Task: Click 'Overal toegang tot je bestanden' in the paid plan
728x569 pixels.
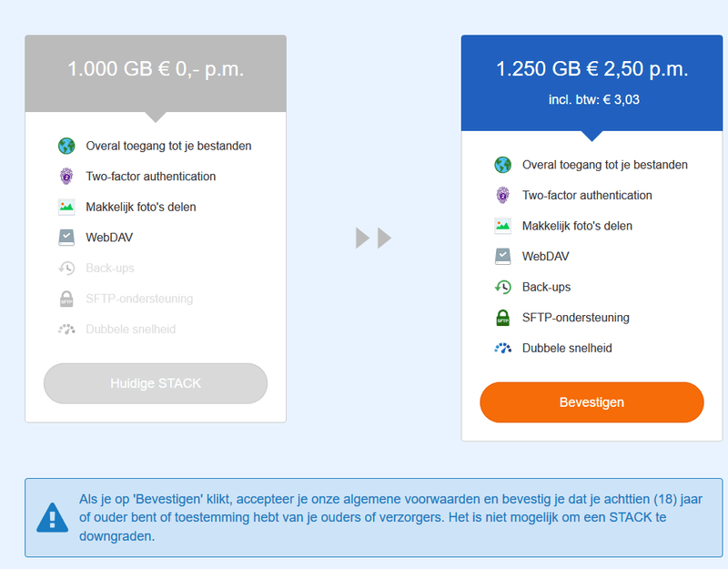Action: (604, 165)
